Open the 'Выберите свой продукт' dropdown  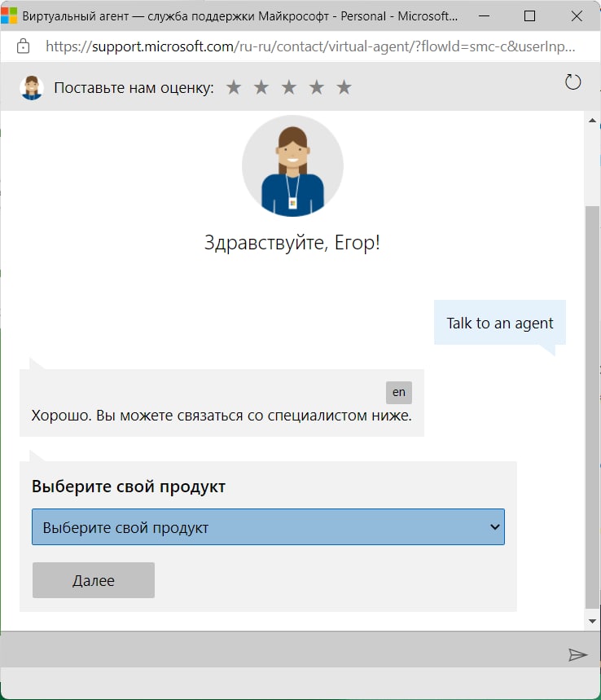268,526
